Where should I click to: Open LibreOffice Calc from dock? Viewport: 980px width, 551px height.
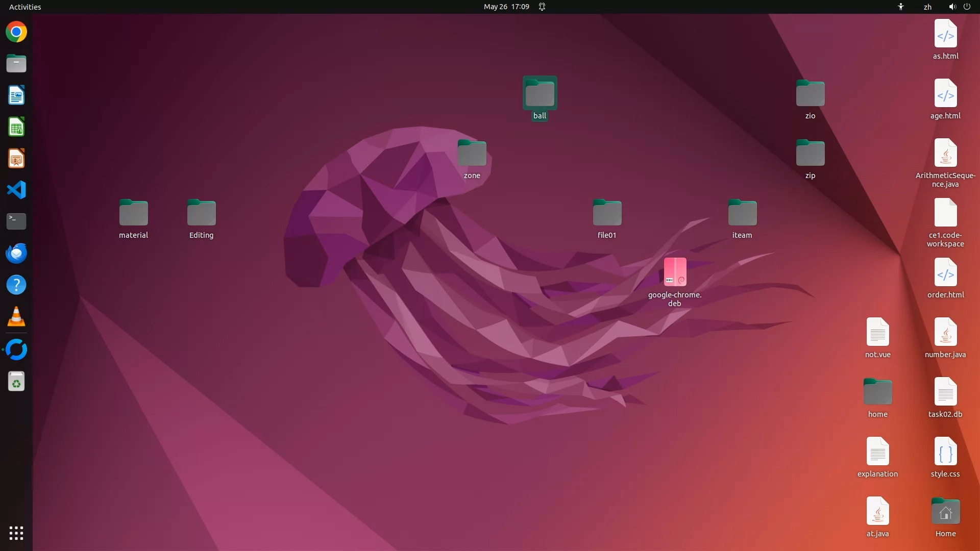point(16,127)
